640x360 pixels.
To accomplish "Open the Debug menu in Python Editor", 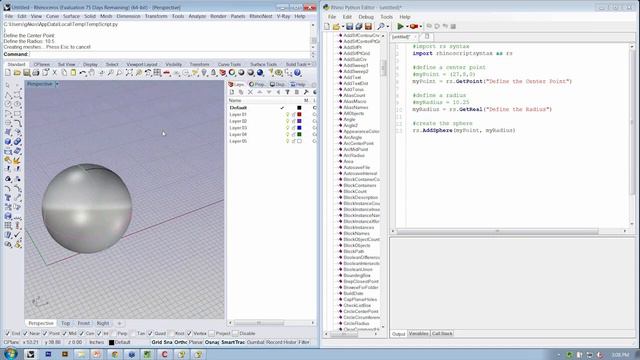I will 366,17.
